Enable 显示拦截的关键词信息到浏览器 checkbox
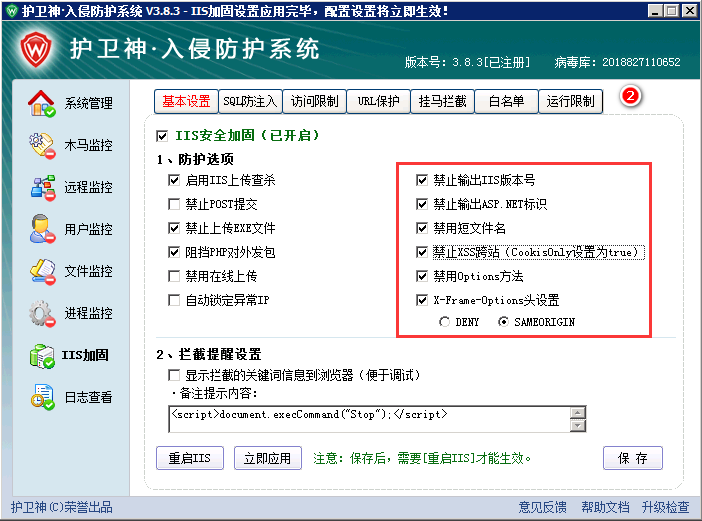Screen dimensions: 702x521 174,375
